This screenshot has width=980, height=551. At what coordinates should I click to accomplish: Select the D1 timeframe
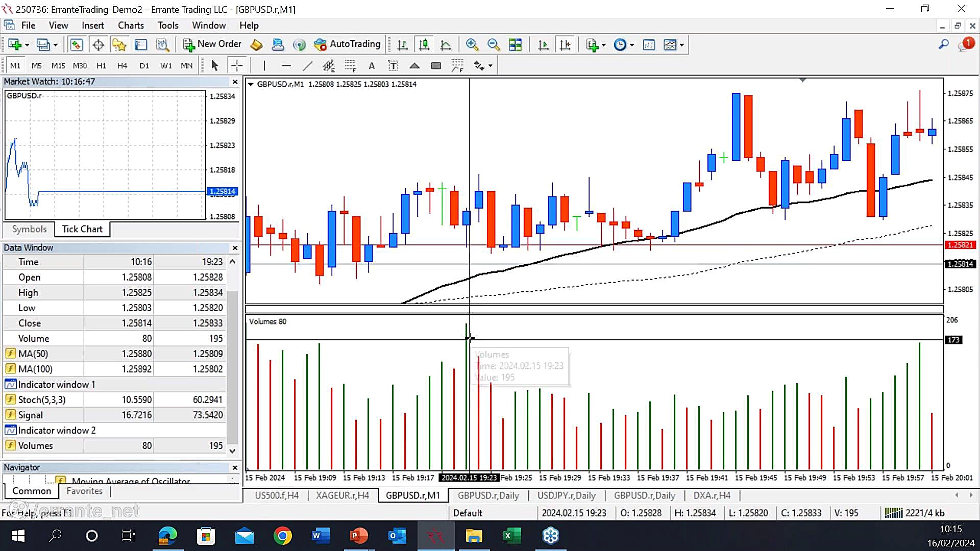tap(144, 66)
